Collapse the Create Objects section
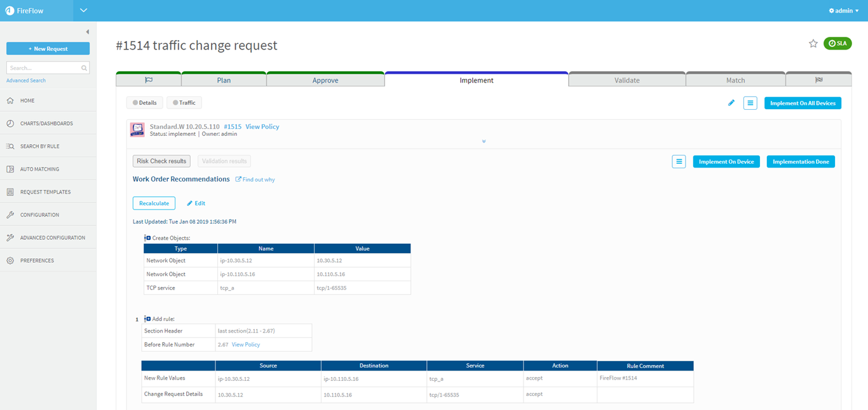This screenshot has width=868, height=410. 147,238
